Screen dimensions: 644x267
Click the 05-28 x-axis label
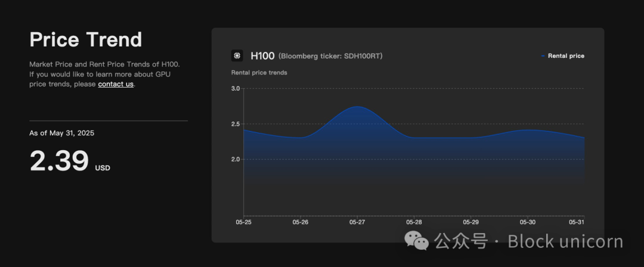point(414,222)
